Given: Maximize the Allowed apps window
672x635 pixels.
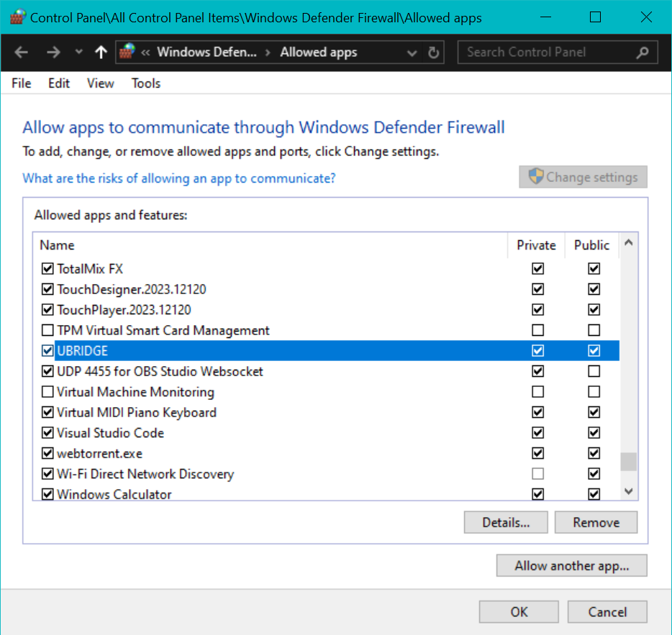Looking at the screenshot, I should pyautogui.click(x=595, y=17).
